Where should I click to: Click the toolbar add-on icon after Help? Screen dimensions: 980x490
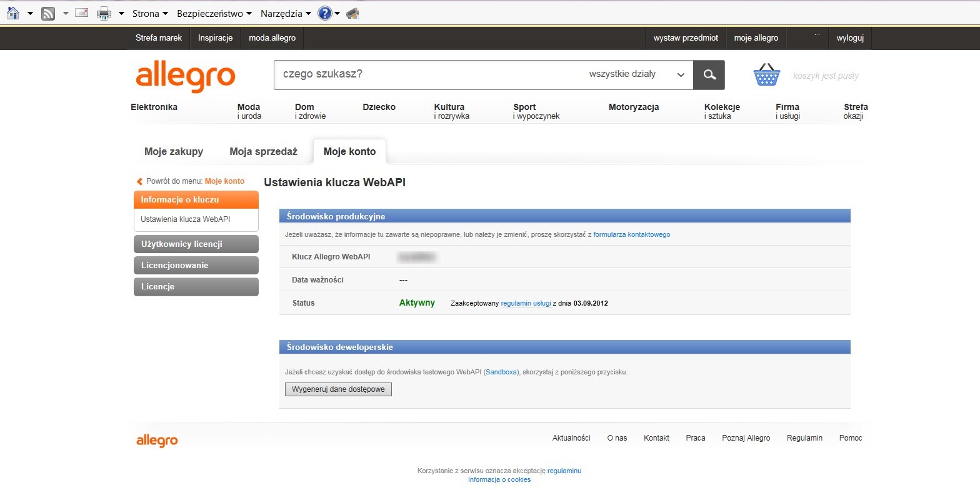tap(352, 13)
